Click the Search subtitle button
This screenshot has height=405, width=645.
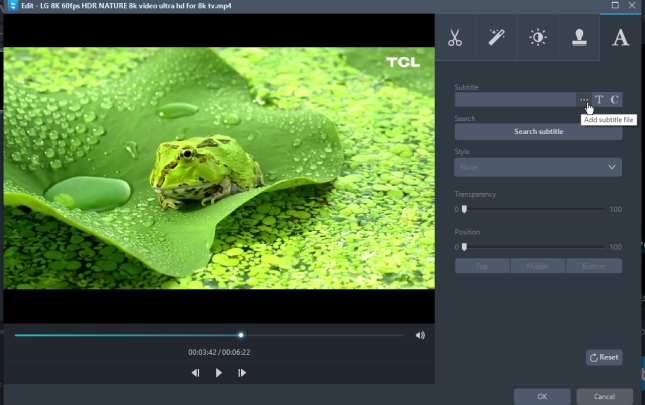[538, 132]
